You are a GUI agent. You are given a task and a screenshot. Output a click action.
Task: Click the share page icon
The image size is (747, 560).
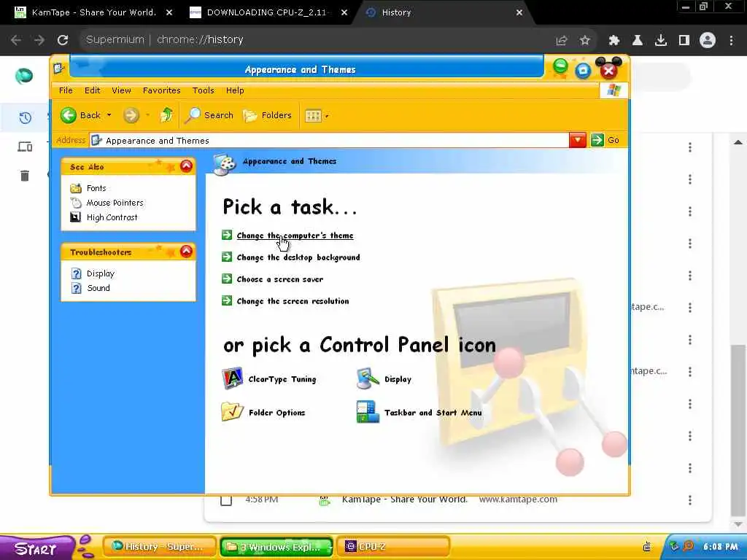(x=562, y=41)
